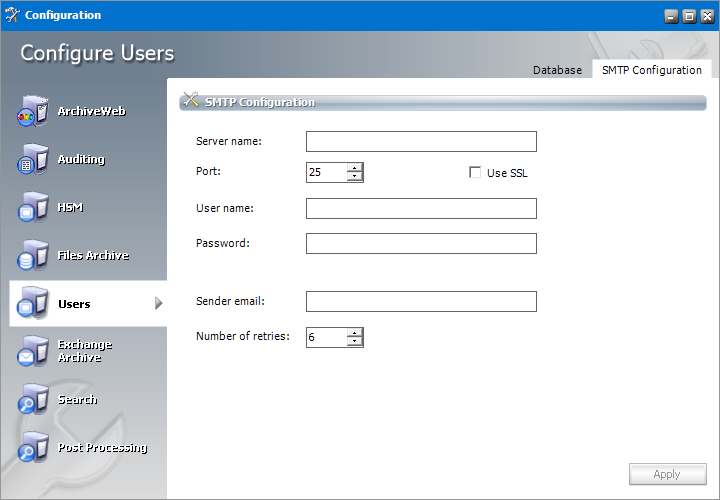Screen dimensions: 720x500
Task: Click the SMTP Configuration header tools icon
Action: click(191, 100)
